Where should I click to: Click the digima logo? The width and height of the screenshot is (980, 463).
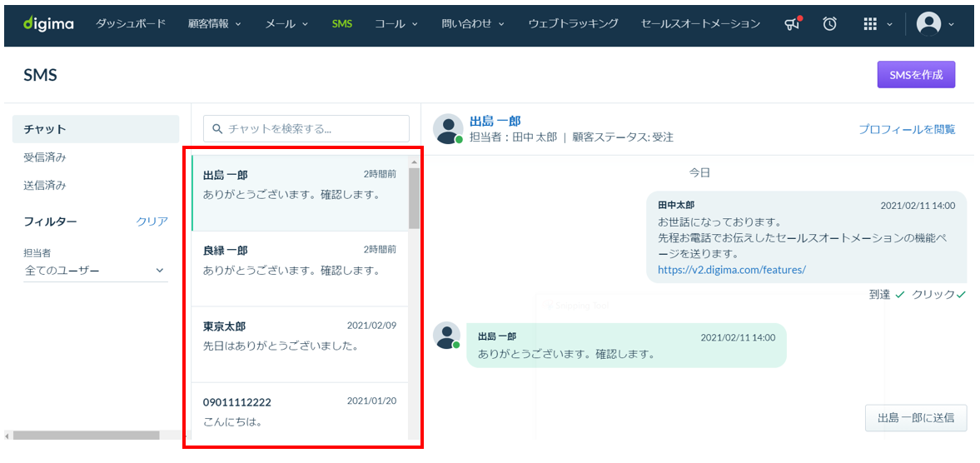[49, 24]
